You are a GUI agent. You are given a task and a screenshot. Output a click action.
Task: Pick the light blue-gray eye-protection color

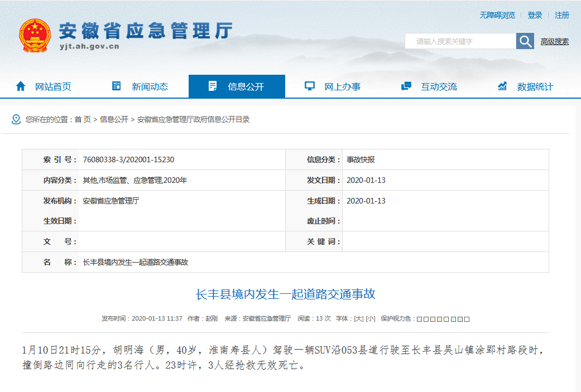[x=420, y=319]
